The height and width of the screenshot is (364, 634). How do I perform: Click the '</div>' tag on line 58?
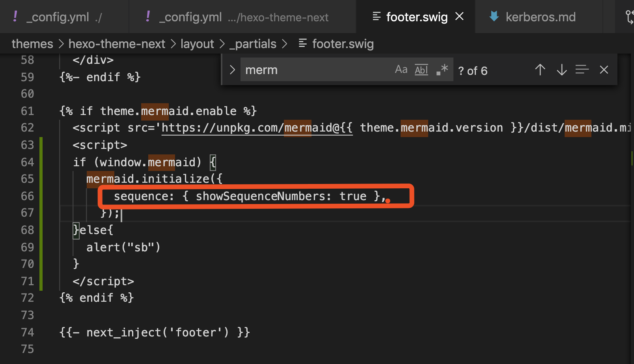coord(93,60)
